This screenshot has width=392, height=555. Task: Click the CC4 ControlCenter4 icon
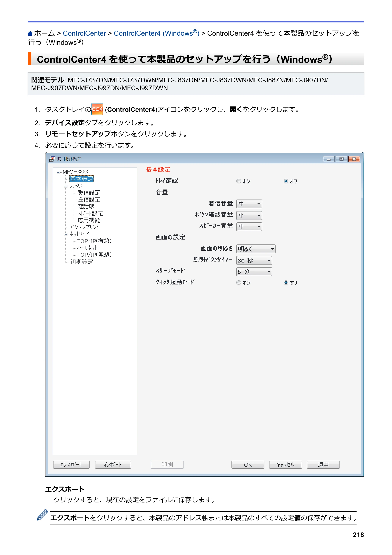click(x=97, y=109)
